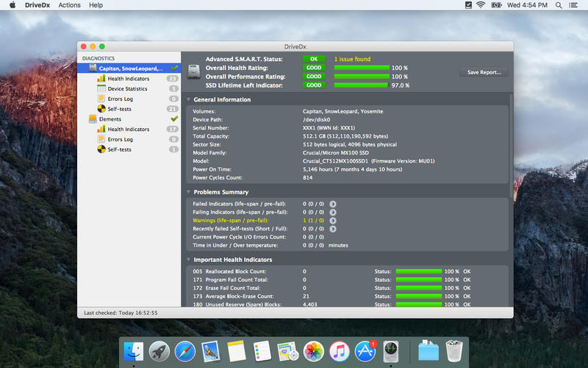The width and height of the screenshot is (588, 368).
Task: Collapse the Important Health Indicators section
Action: coord(188,260)
